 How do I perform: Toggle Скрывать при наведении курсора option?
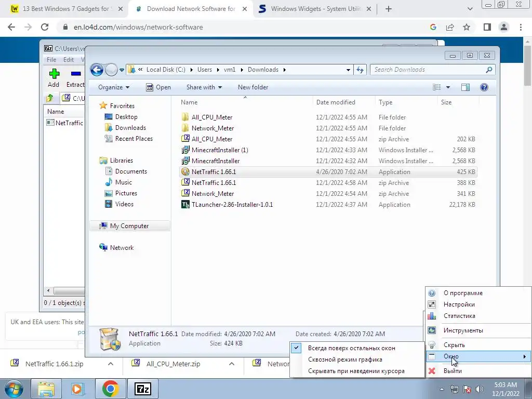click(x=357, y=371)
